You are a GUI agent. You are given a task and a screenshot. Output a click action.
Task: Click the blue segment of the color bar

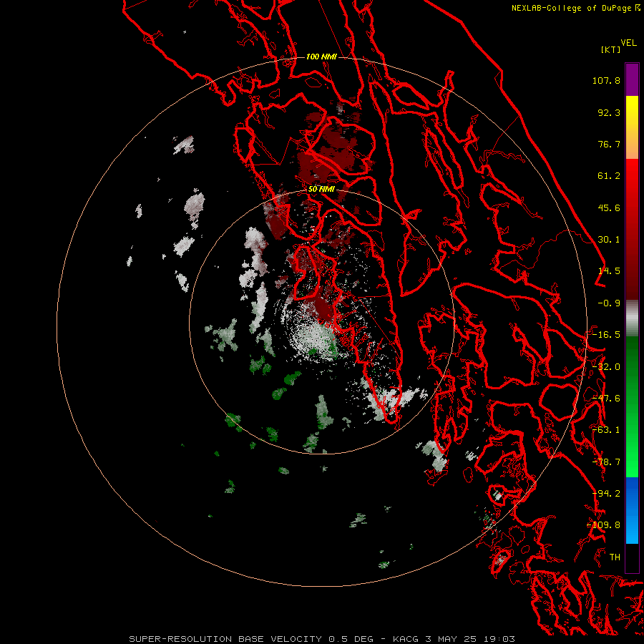point(632,510)
